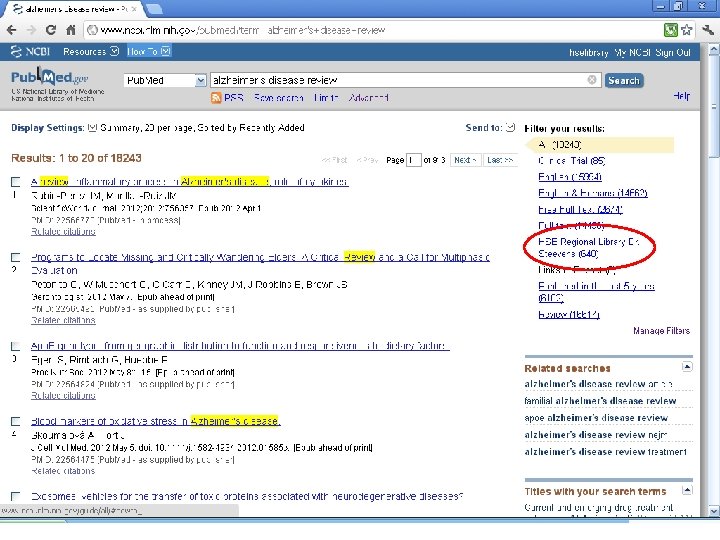Open the ApoE genotype article title

pos(240,346)
